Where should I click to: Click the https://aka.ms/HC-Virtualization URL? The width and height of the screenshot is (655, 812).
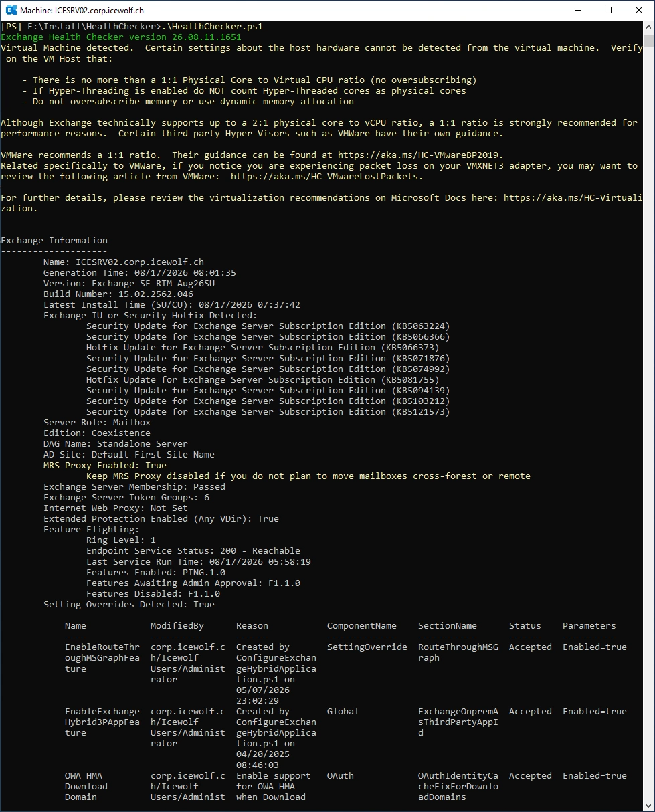point(573,198)
